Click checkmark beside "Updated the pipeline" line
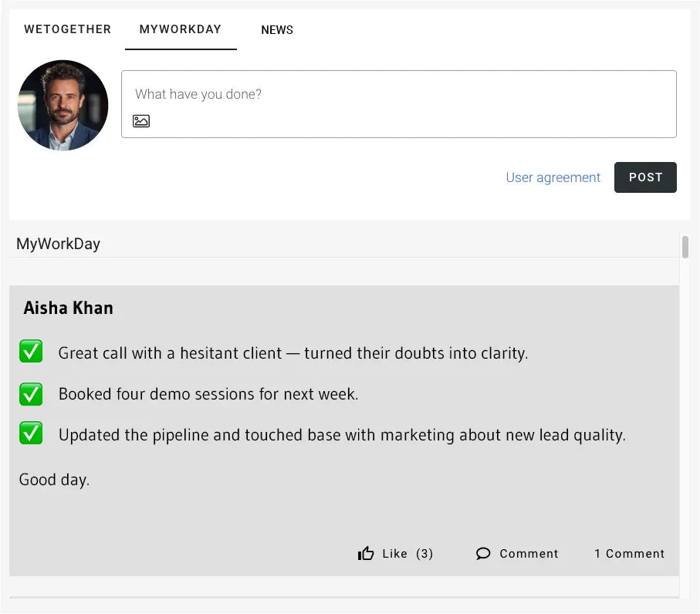This screenshot has height=614, width=700. pyautogui.click(x=31, y=434)
